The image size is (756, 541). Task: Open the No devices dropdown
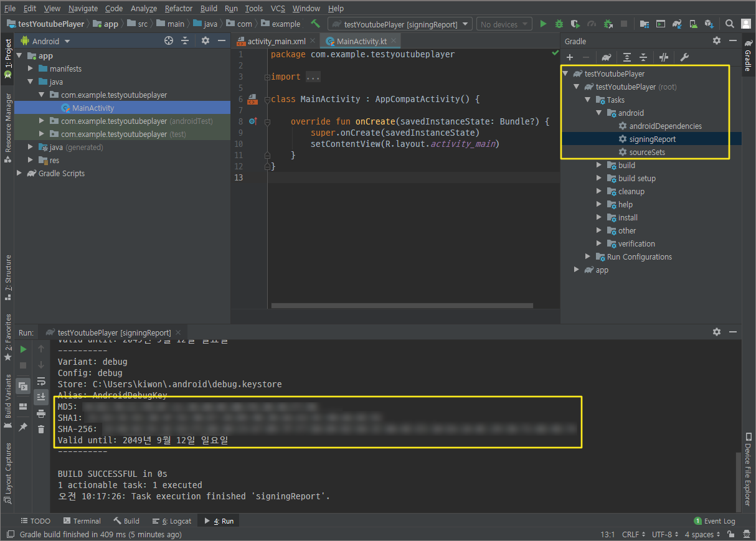point(504,24)
